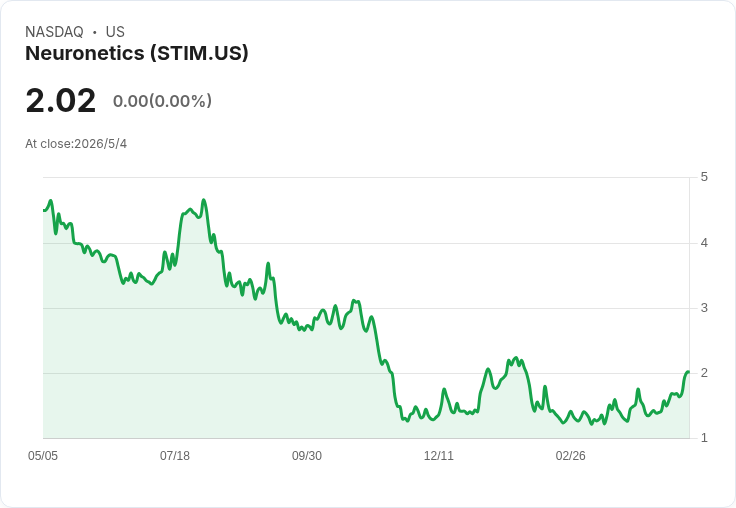Screen dimensions: 736x508
Task: Click the 09/30 date axis label
Action: coord(307,455)
